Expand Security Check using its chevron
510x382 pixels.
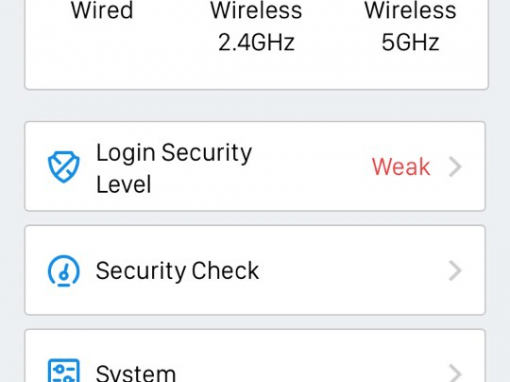(455, 270)
